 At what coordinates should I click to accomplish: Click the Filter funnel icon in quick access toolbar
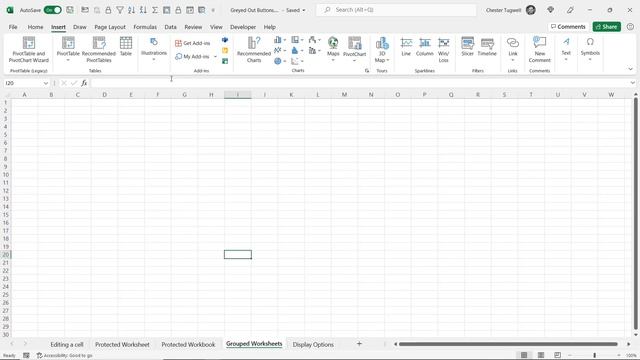[x=120, y=10]
